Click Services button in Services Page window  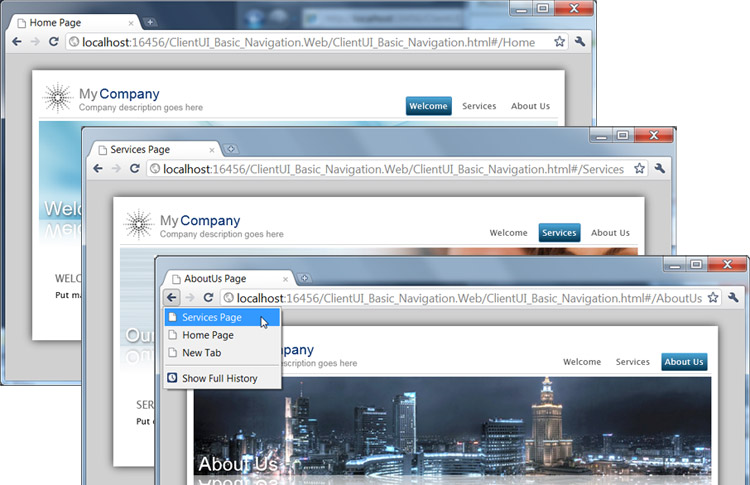[x=559, y=233]
